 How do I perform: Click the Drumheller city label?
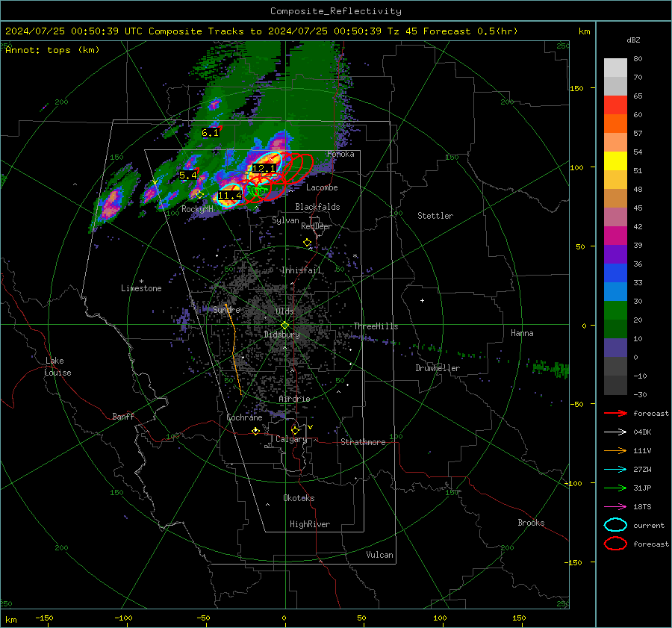pos(438,368)
